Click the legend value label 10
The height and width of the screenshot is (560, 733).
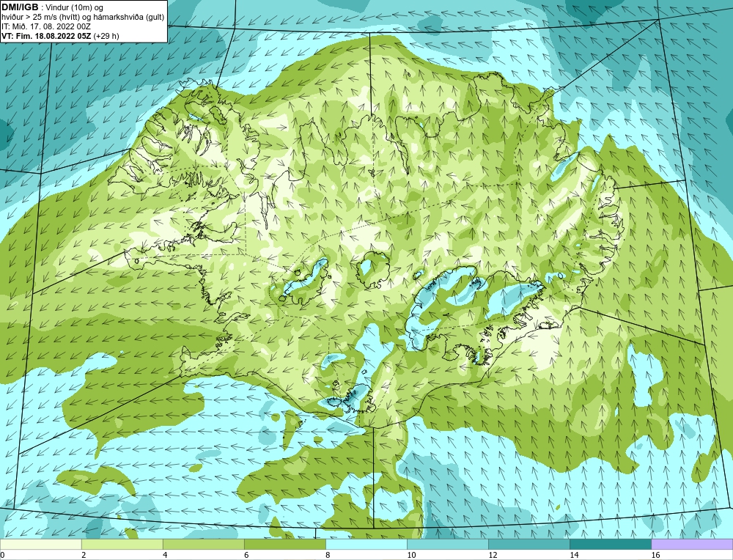tap(410, 555)
